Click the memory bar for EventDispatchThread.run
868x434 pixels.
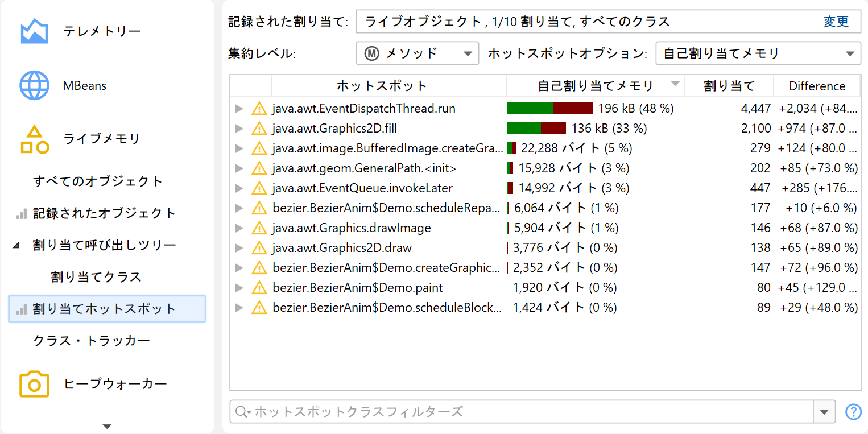549,109
